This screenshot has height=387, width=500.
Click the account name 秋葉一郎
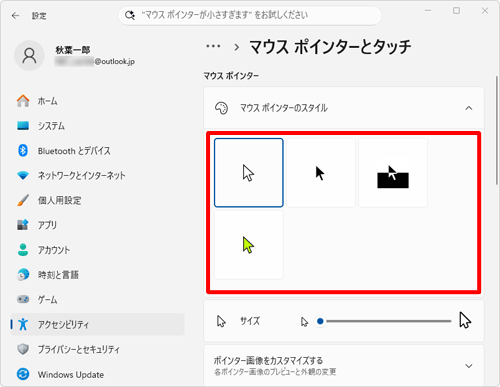73,50
